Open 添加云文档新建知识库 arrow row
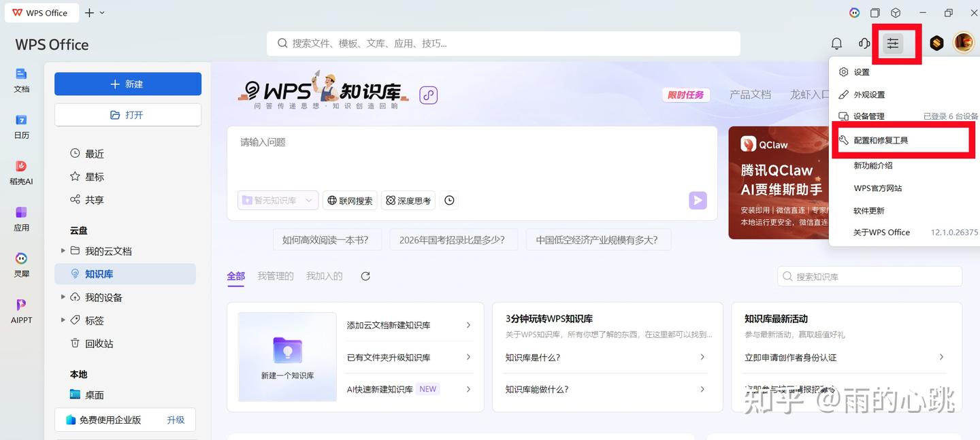 coord(410,325)
